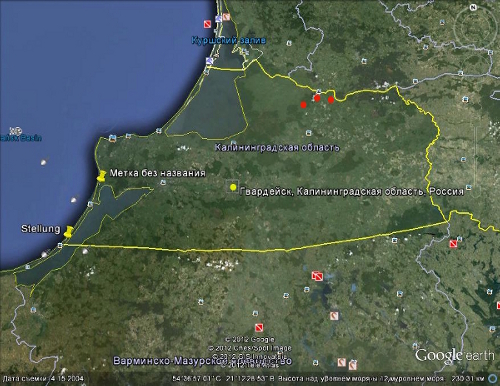Open shipwreck icon in the sea southwest of Stellung
500x386 pixels.
tap(44, 255)
